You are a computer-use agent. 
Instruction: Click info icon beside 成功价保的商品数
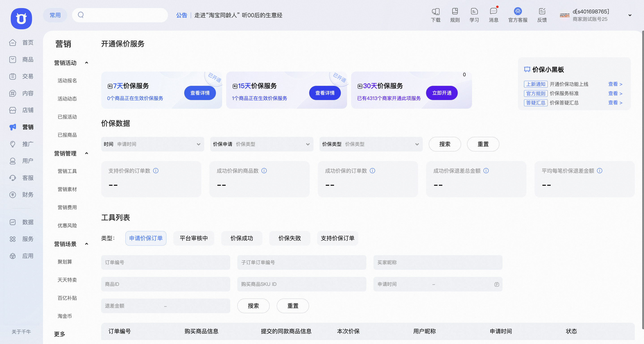[264, 171]
